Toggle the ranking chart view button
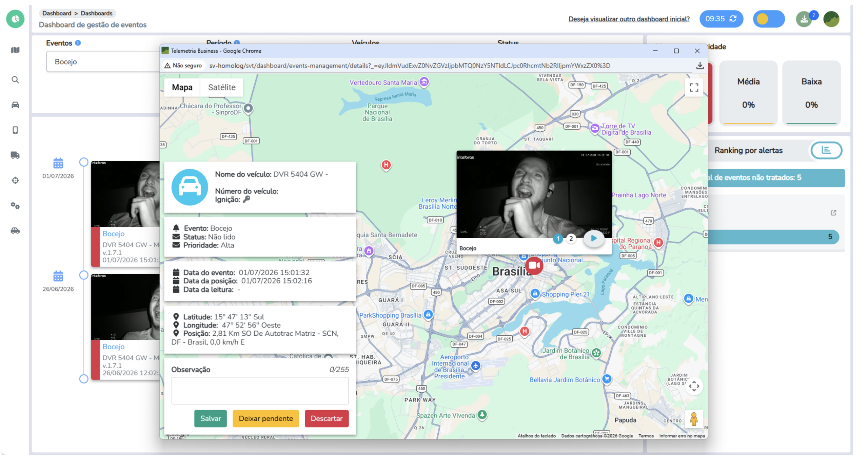Image resolution: width=868 pixels, height=469 pixels. [826, 150]
